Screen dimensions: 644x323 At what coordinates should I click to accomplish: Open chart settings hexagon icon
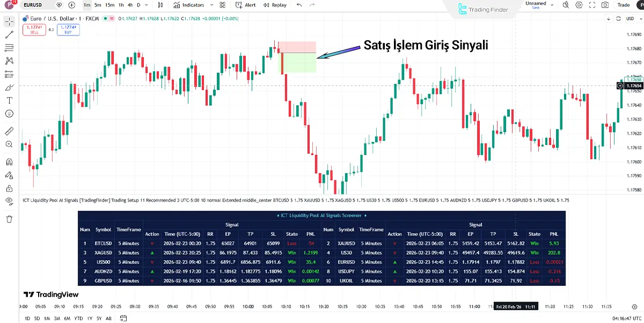pos(580,5)
